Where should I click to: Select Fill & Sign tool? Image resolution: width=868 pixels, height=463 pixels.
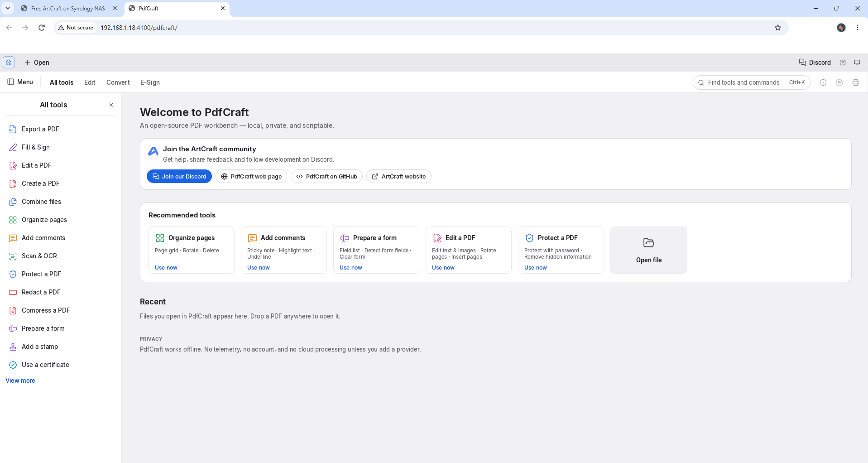61,147
